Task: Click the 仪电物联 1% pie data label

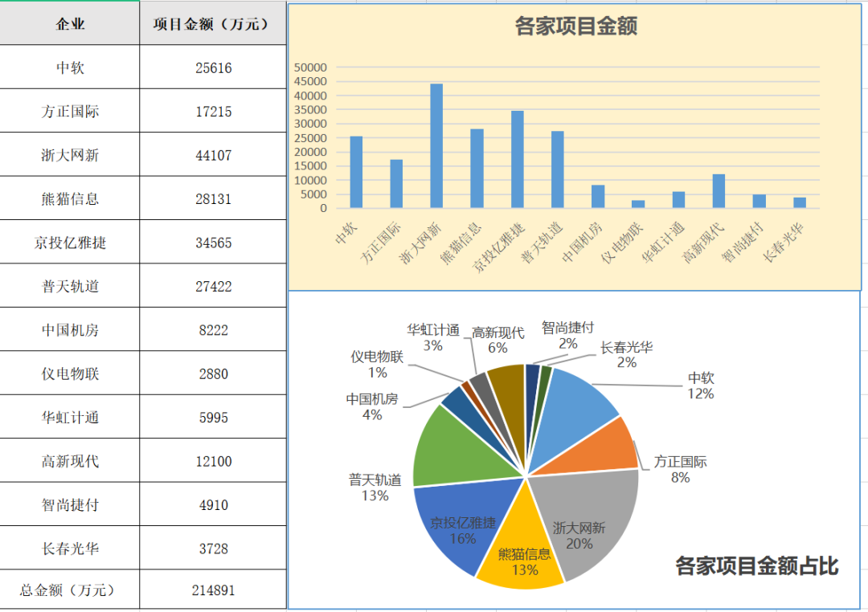Action: (377, 364)
